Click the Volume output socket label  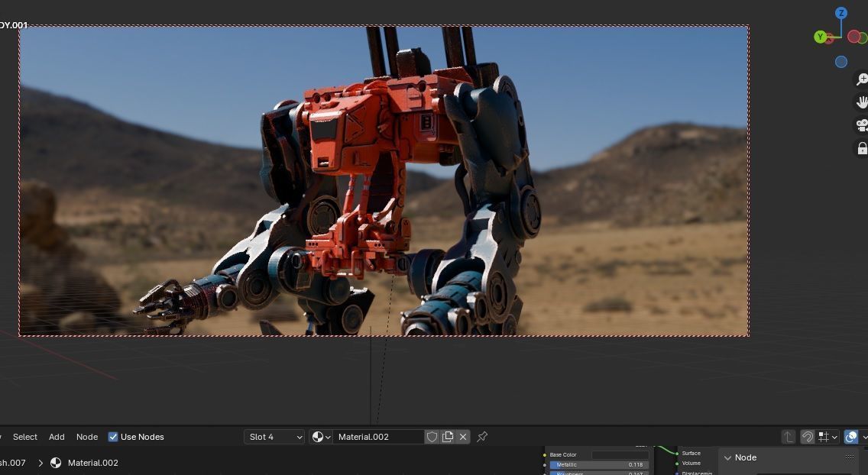tap(691, 463)
